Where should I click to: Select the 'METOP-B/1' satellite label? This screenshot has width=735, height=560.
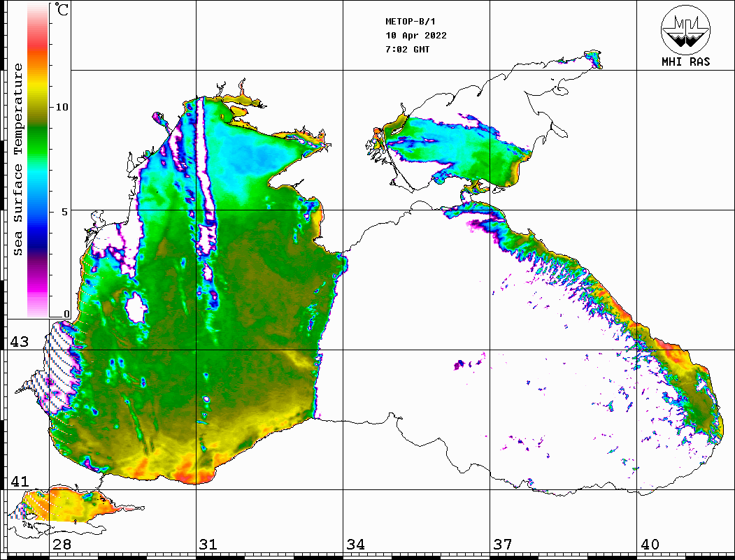click(411, 22)
